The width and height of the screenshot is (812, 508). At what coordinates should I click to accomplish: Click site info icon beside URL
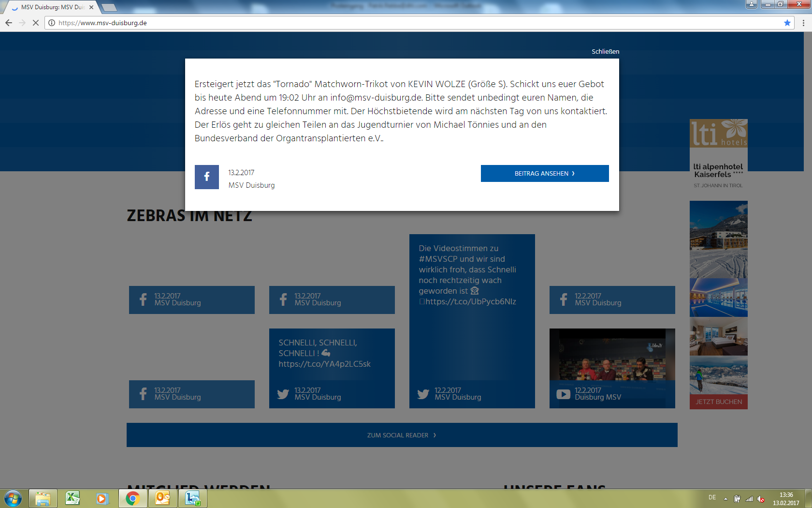pos(52,23)
